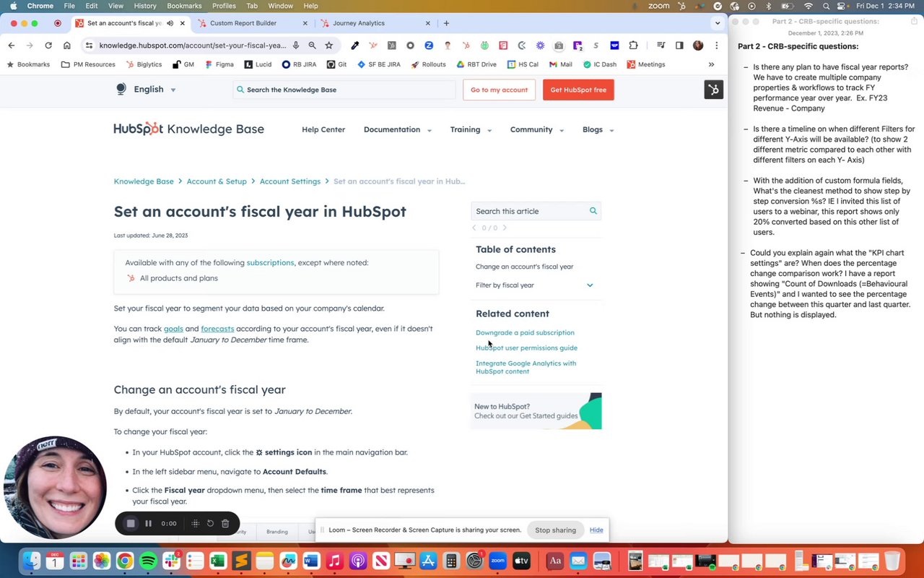
Task: Open the Spotify icon in the dock
Action: [x=148, y=561]
